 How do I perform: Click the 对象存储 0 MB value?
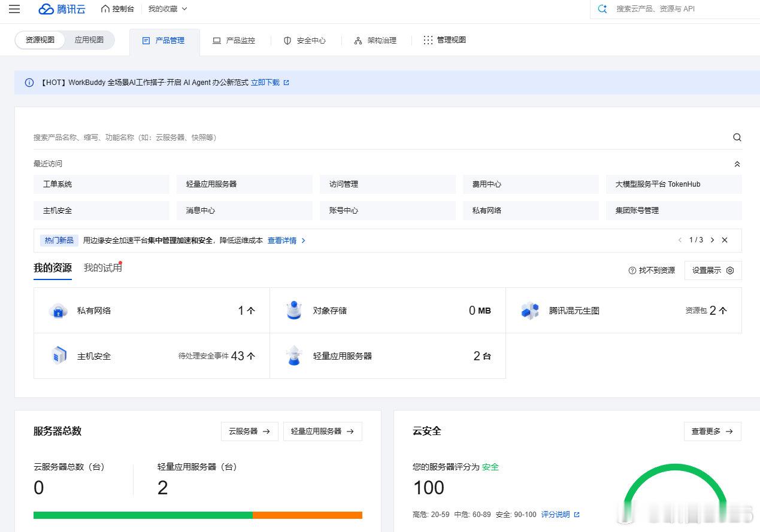(480, 311)
